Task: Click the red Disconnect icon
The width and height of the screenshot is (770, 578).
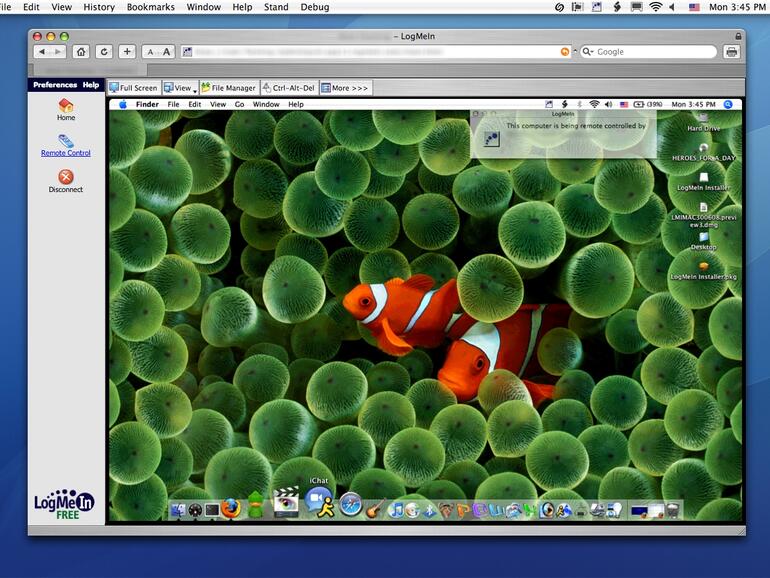Action: point(66,177)
